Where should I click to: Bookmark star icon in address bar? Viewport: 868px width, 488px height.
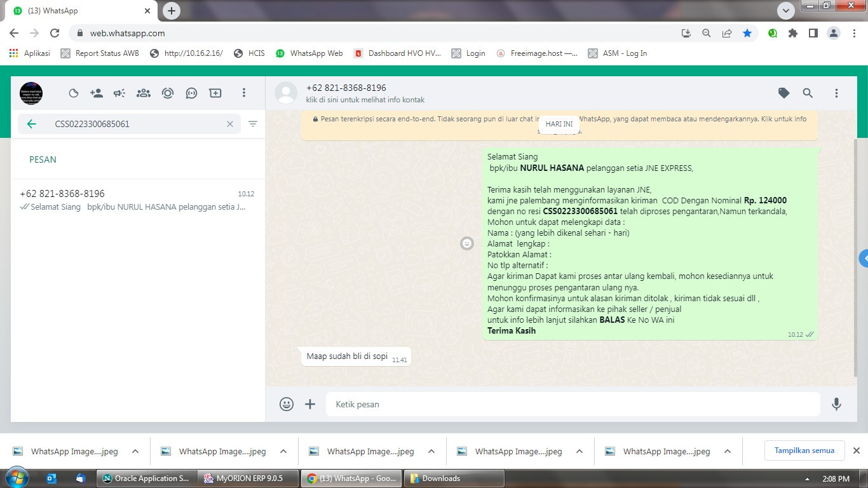(747, 33)
